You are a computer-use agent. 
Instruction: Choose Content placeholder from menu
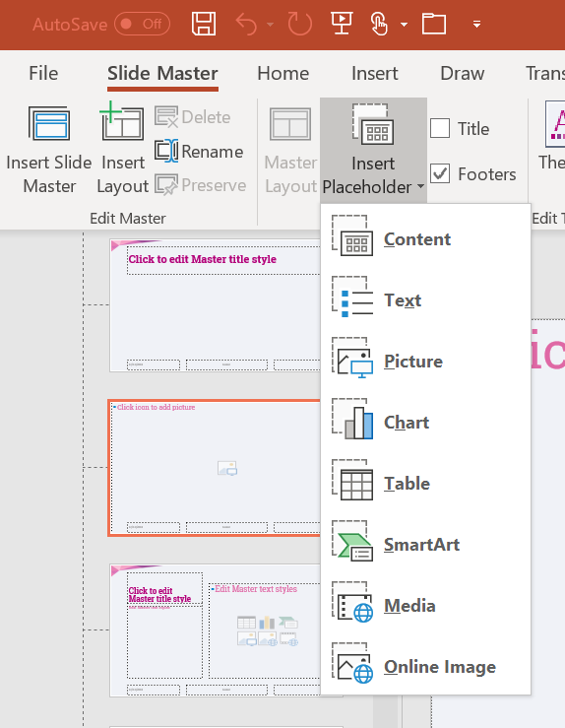click(425, 234)
